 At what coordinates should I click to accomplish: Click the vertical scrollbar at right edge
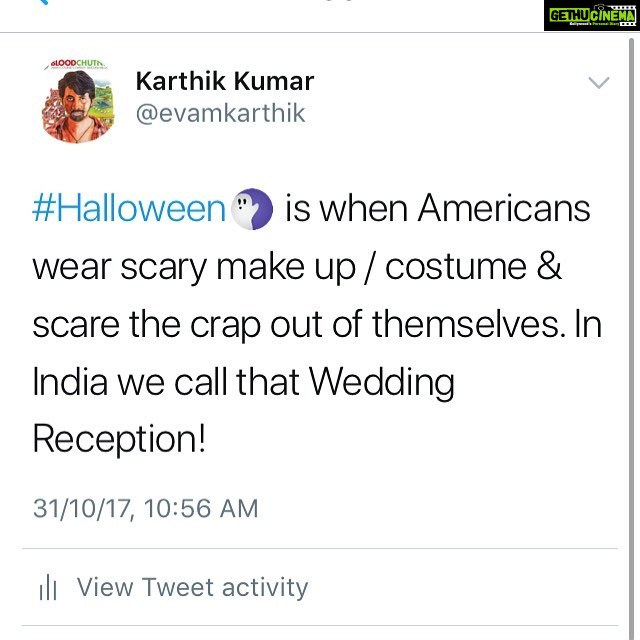(x=631, y=339)
